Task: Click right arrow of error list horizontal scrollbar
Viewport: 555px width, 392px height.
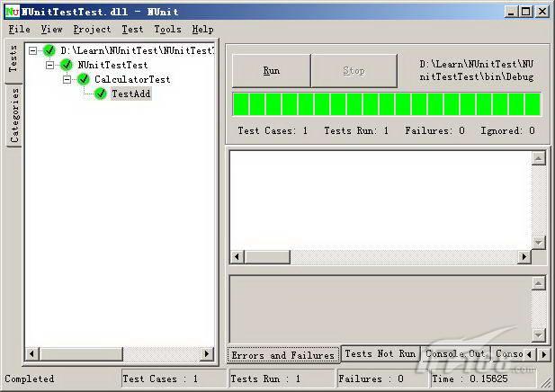Action: (x=524, y=257)
